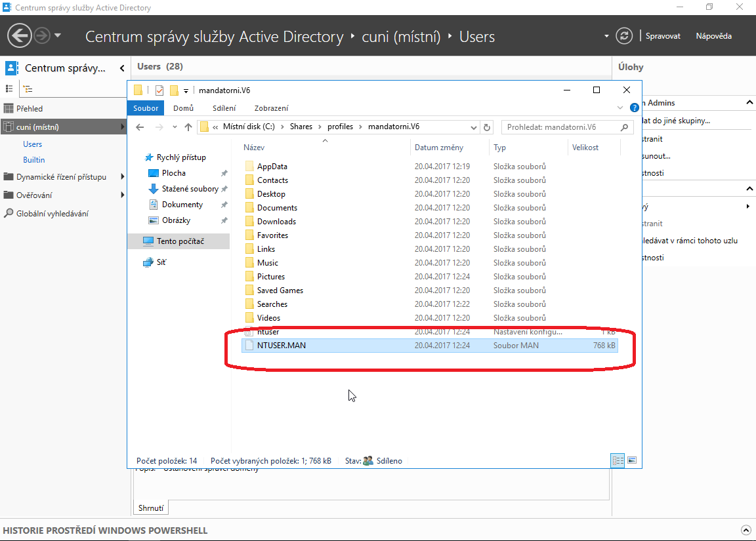Go back in Explorer

click(x=140, y=127)
